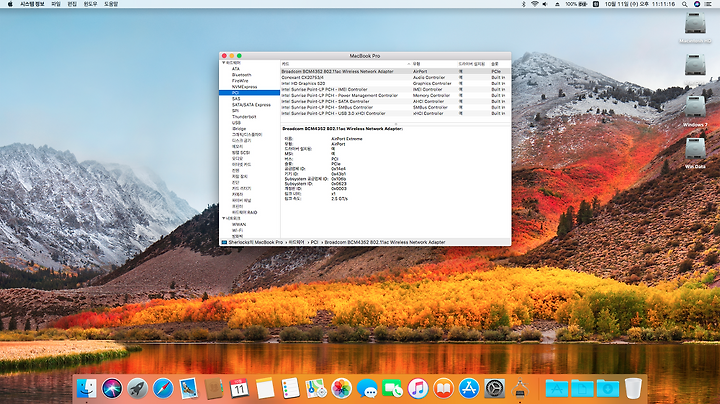The image size is (720, 404).
Task: Open Spotlight search magnifier in menu bar
Action: pos(684,4)
